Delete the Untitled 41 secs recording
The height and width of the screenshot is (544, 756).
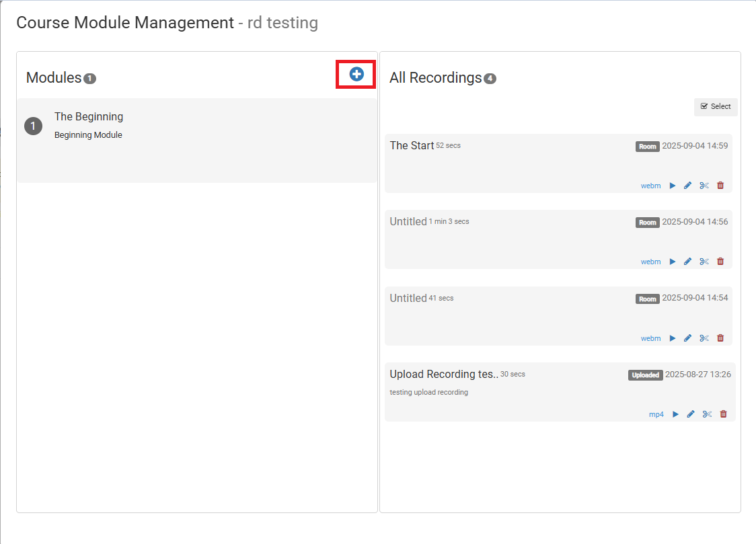pyautogui.click(x=720, y=338)
